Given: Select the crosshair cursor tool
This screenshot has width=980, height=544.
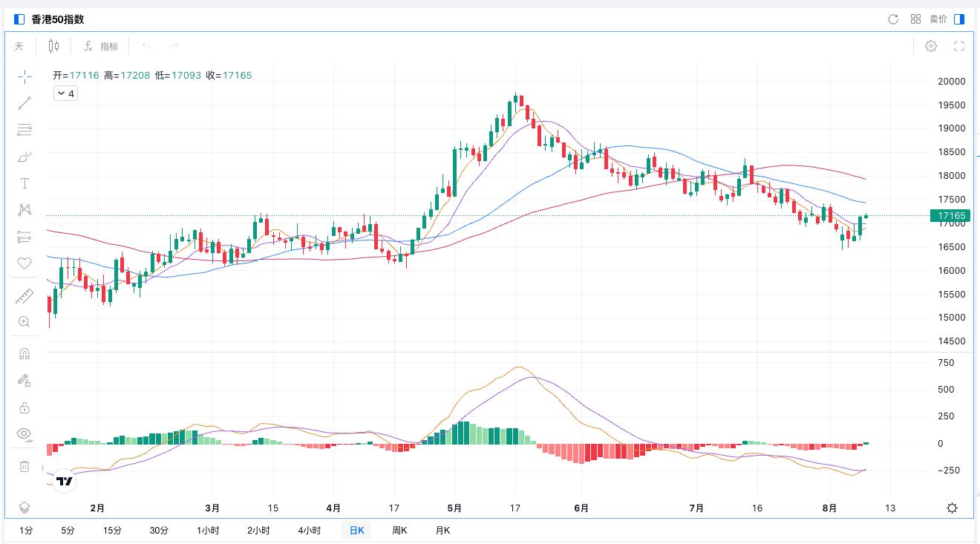Looking at the screenshot, I should [24, 76].
